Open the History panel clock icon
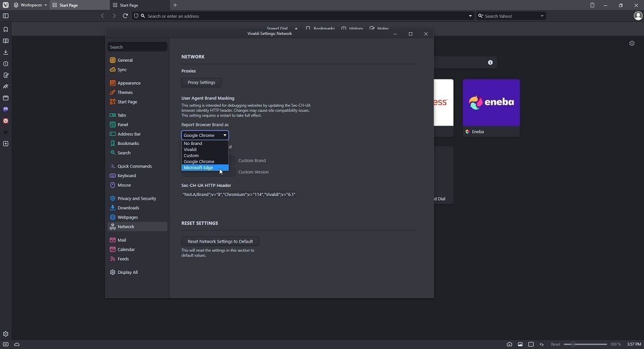 [5, 64]
